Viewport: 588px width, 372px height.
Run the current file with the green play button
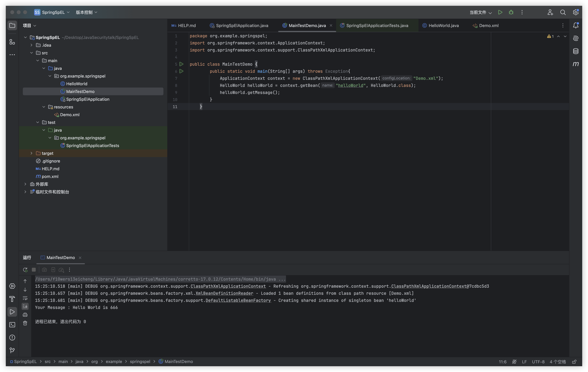tap(500, 12)
